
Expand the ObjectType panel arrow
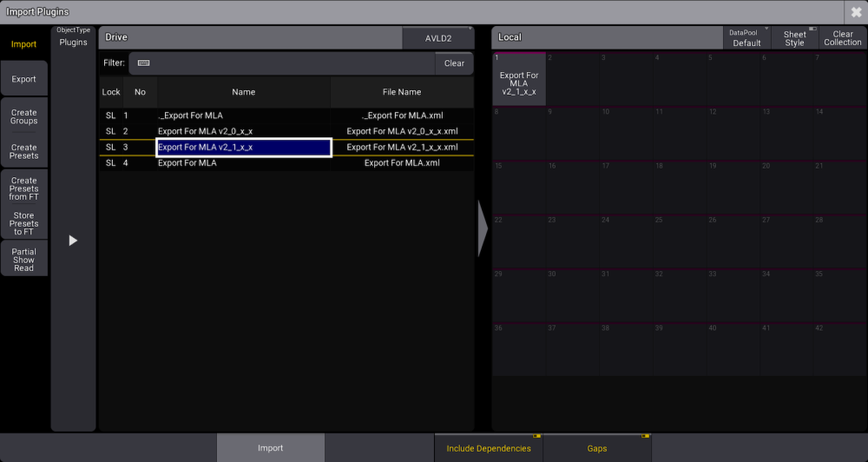(x=73, y=241)
